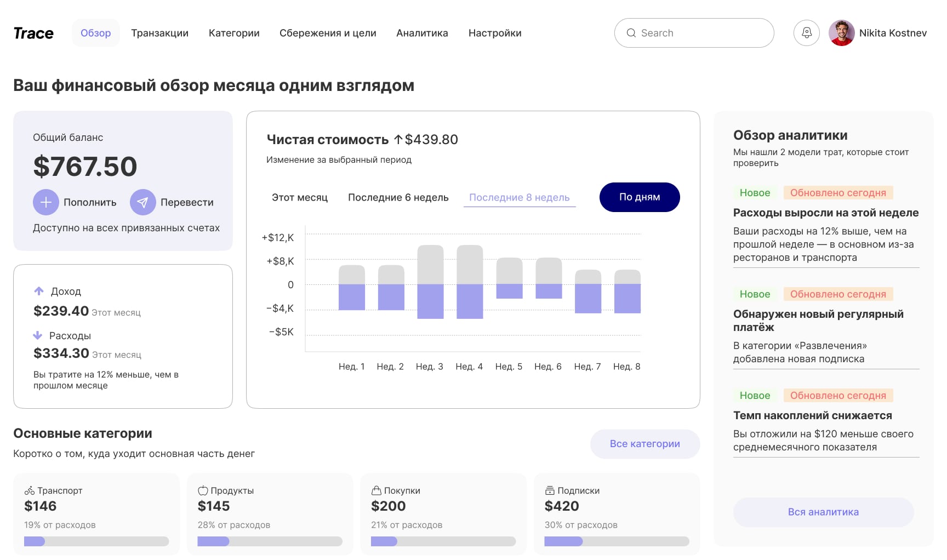Click the По дням button
This screenshot has width=947, height=560.
(x=640, y=197)
